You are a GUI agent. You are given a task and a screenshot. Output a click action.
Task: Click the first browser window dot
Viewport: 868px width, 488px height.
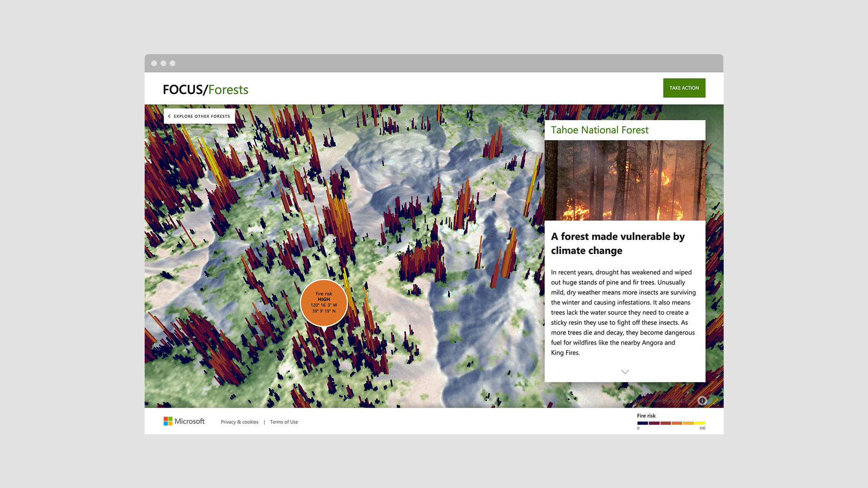click(154, 63)
